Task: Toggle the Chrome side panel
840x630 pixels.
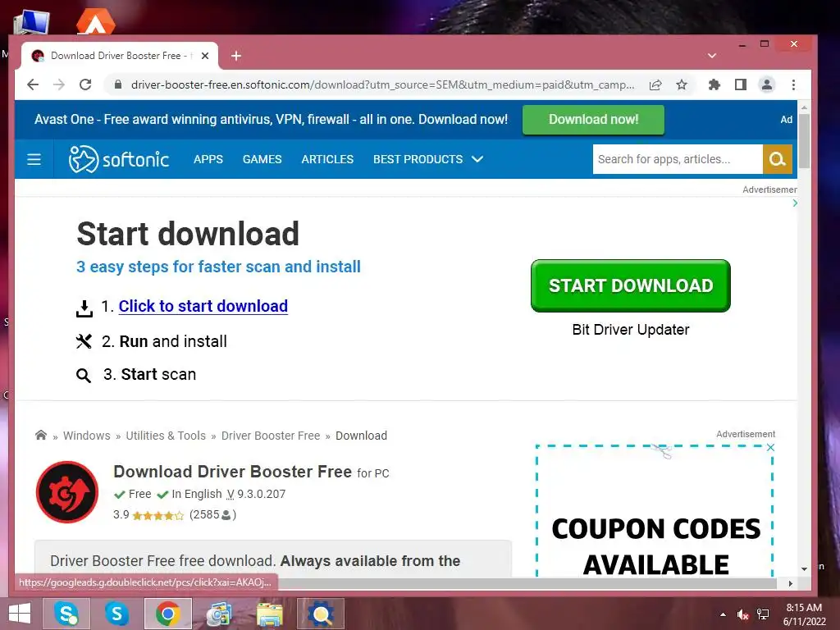Action: point(741,84)
